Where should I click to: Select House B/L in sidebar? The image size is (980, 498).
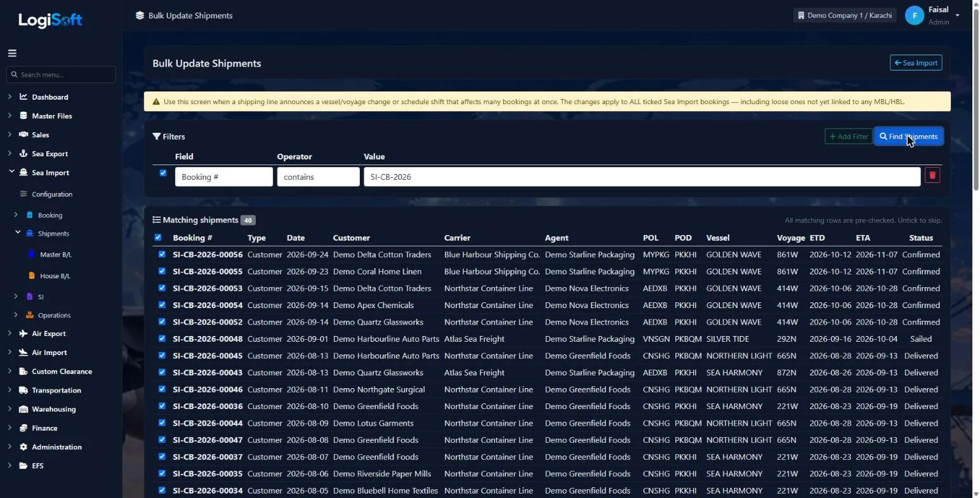click(x=55, y=276)
